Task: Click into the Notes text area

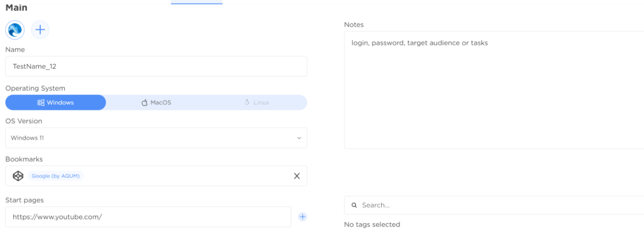Action: 494,90
